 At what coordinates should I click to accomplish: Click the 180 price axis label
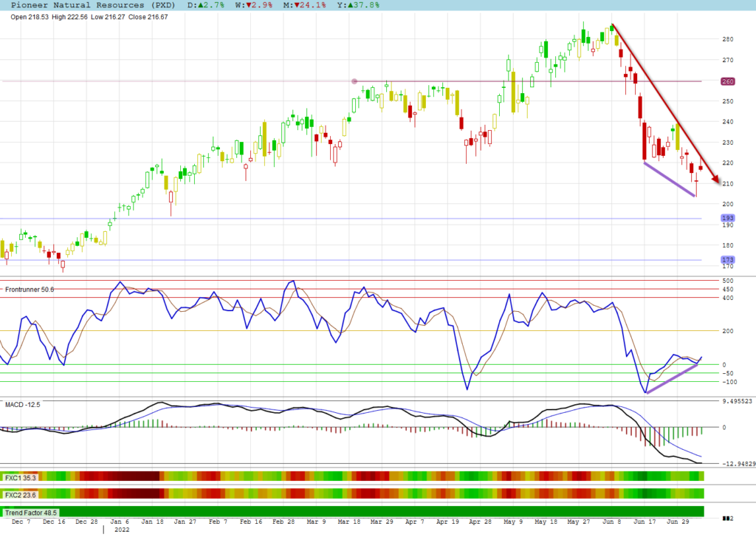727,245
